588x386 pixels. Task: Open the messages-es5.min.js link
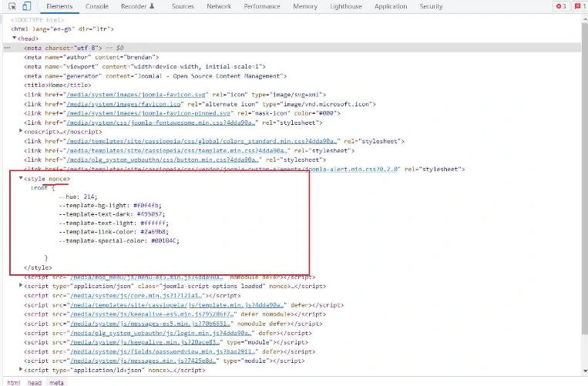point(150,324)
